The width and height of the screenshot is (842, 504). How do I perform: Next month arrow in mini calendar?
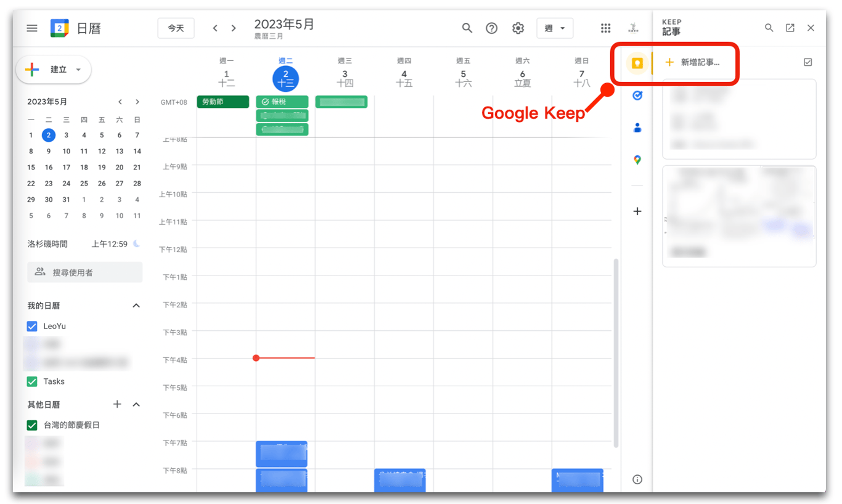[137, 102]
